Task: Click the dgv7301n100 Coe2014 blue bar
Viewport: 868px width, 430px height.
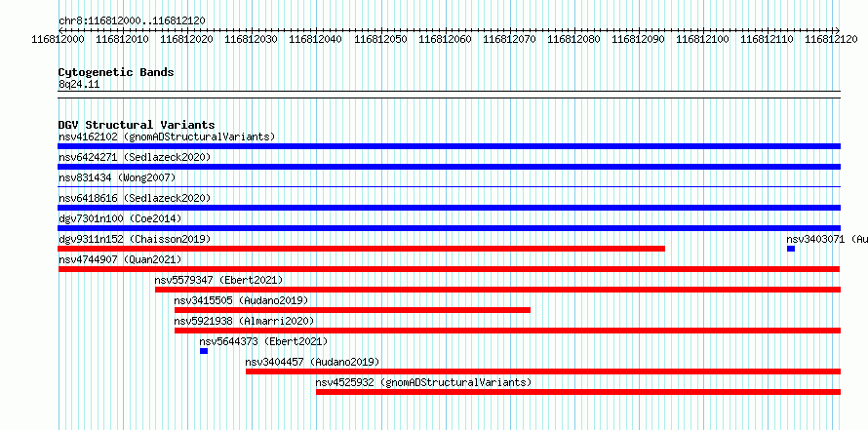Action: pos(449,228)
